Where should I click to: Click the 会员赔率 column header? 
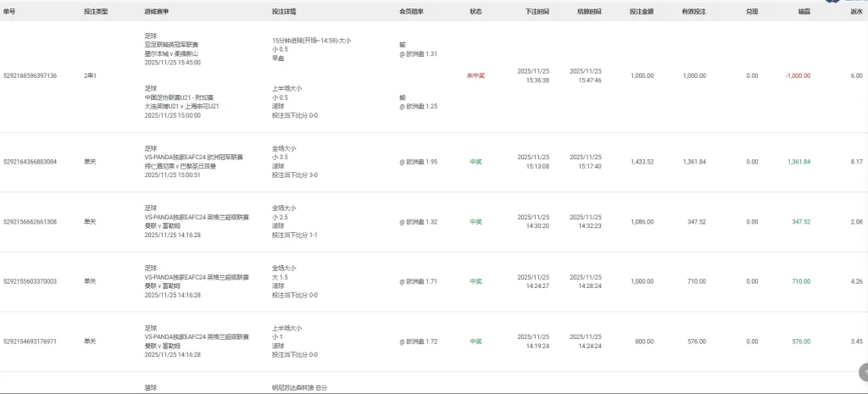(411, 13)
